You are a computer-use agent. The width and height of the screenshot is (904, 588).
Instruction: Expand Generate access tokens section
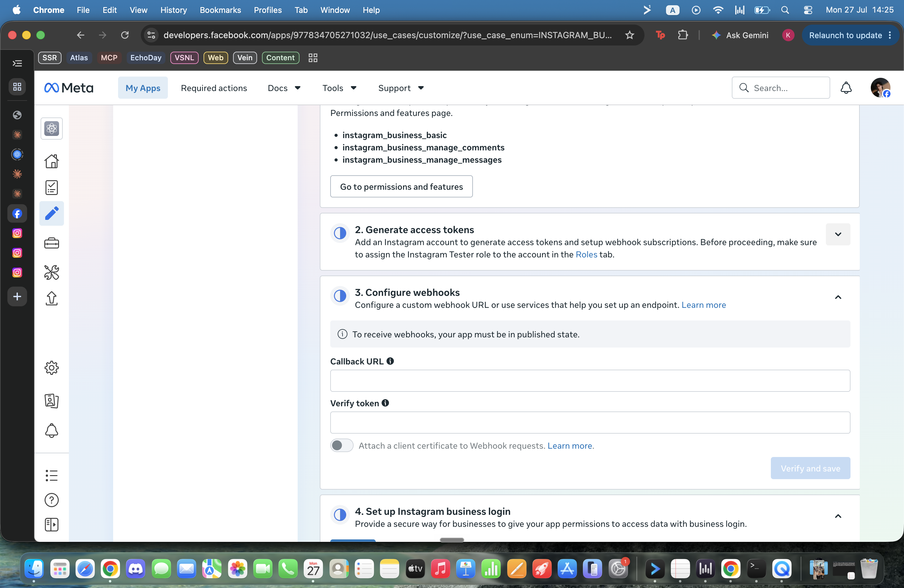tap(838, 234)
